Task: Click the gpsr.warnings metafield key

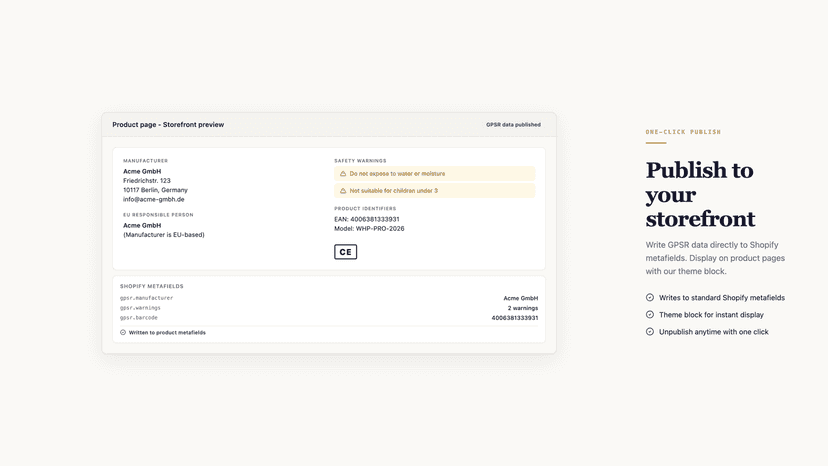Action: point(140,307)
